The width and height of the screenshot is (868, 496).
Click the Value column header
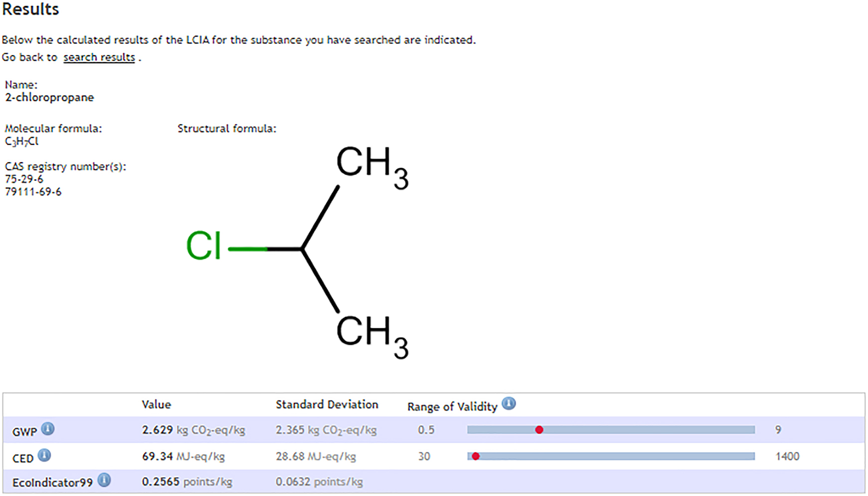[x=156, y=404]
